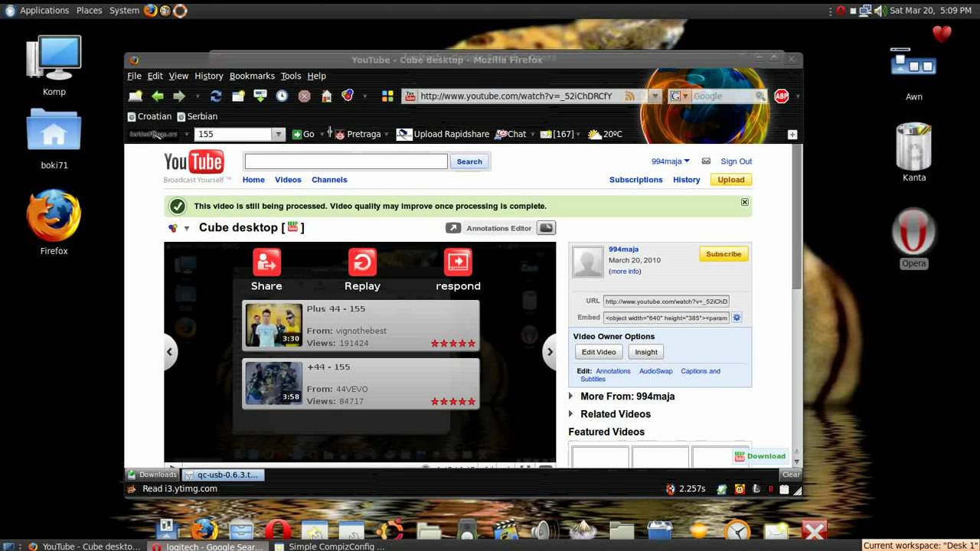The height and width of the screenshot is (551, 980).
Task: Toggle Serbian translation bookmark
Action: [198, 116]
